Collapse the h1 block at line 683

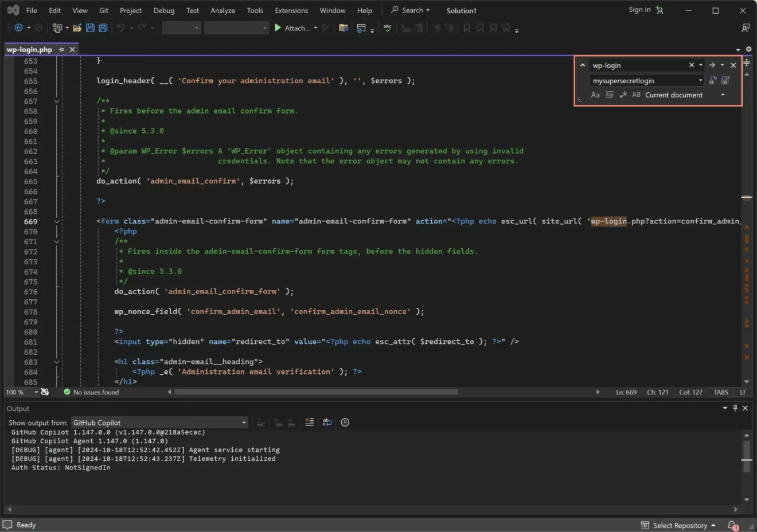pyautogui.click(x=57, y=362)
